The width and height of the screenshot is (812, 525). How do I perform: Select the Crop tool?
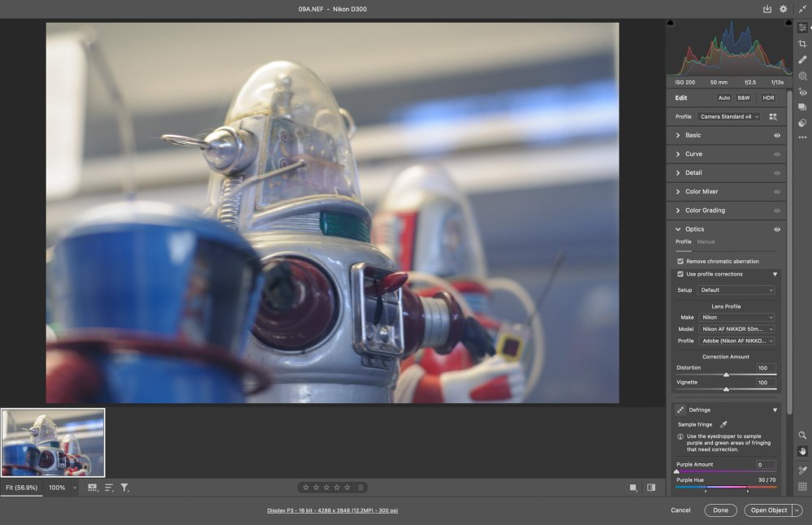tap(802, 44)
